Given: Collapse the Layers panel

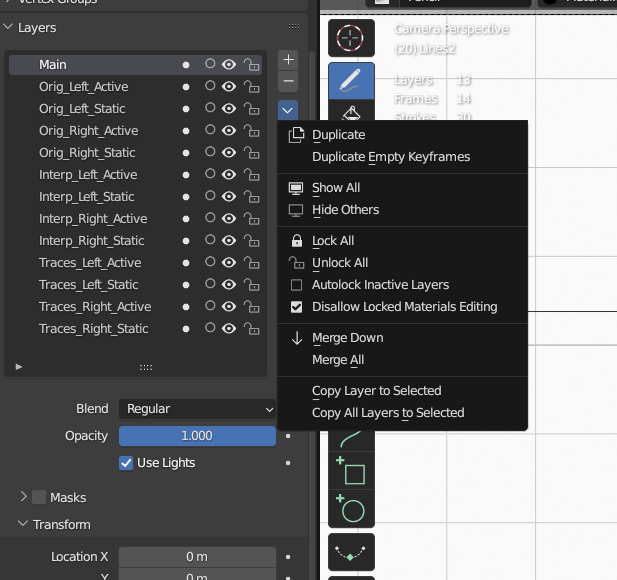Looking at the screenshot, I should click(x=8, y=27).
